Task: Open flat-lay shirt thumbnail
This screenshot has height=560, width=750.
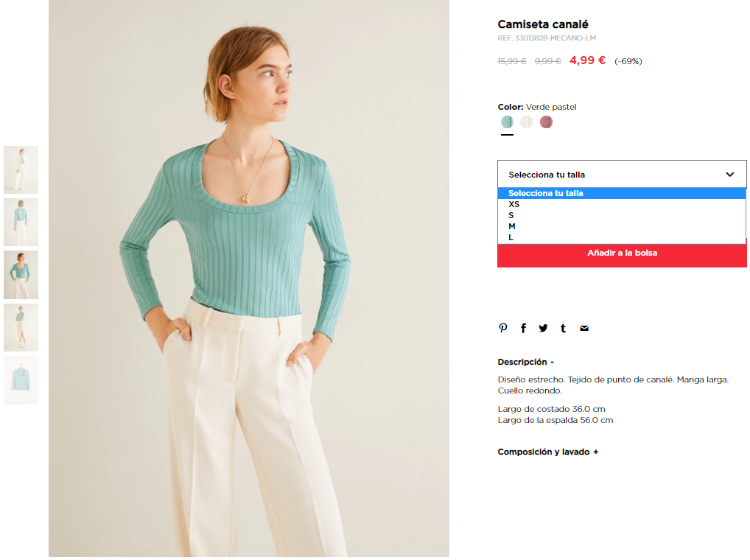Action: (x=21, y=380)
